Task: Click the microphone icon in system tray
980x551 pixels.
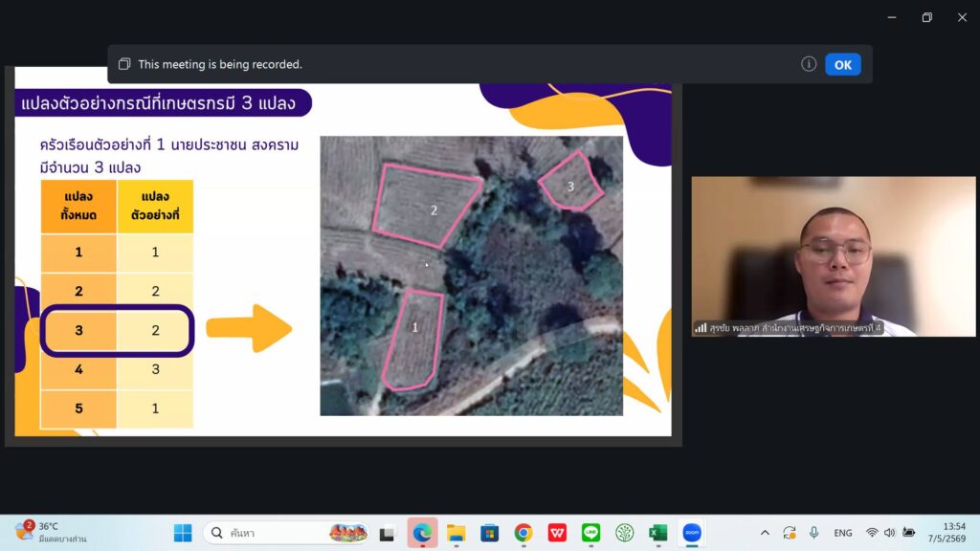Action: pos(813,532)
